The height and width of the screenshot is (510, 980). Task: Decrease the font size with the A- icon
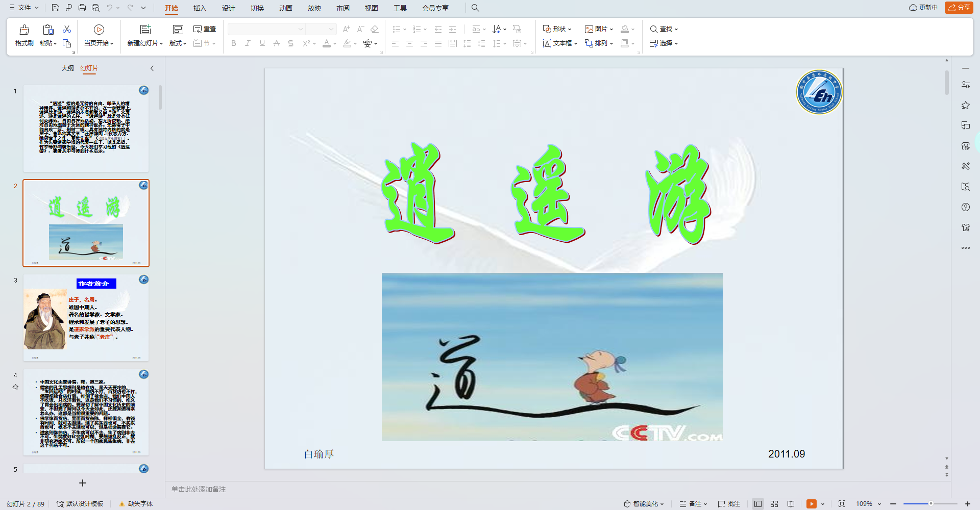[360, 29]
